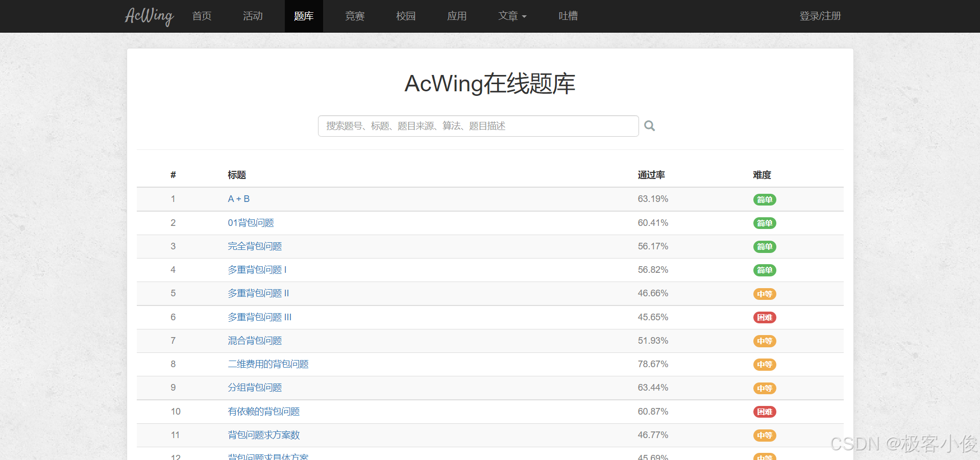The image size is (980, 460).
Task: Click 简单 badge in 01背包问题 row
Action: point(765,223)
